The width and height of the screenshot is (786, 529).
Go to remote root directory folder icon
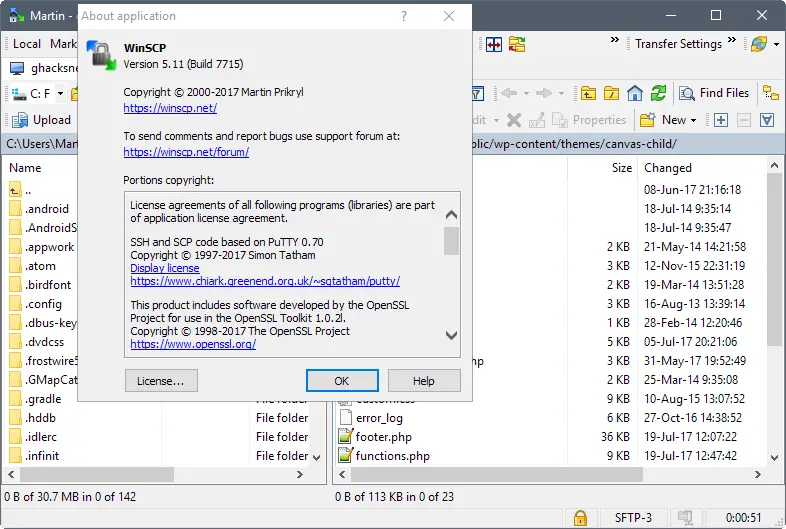[x=611, y=93]
